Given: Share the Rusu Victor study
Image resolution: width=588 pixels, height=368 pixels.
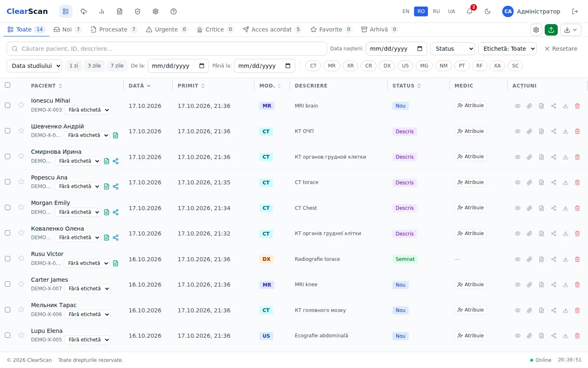Looking at the screenshot, I should (x=554, y=259).
